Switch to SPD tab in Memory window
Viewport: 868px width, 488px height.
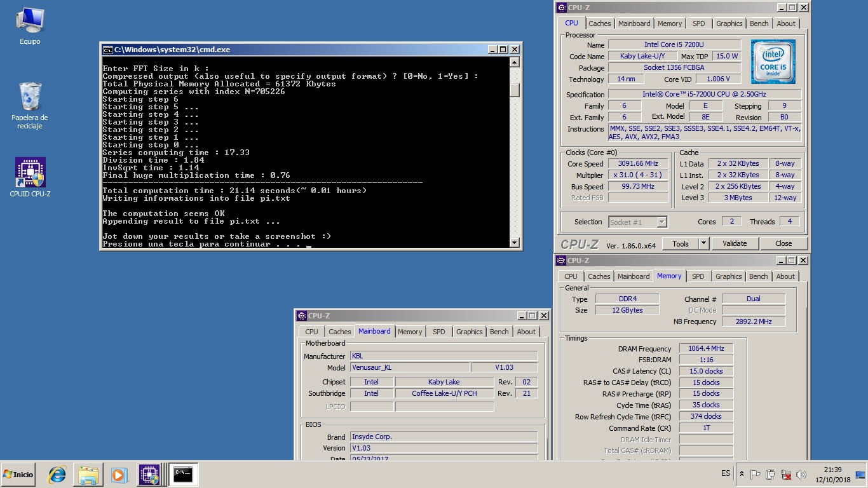click(698, 276)
